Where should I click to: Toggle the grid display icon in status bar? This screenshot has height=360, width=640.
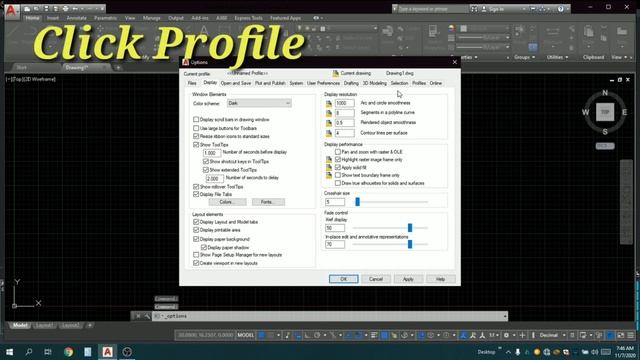(262, 335)
